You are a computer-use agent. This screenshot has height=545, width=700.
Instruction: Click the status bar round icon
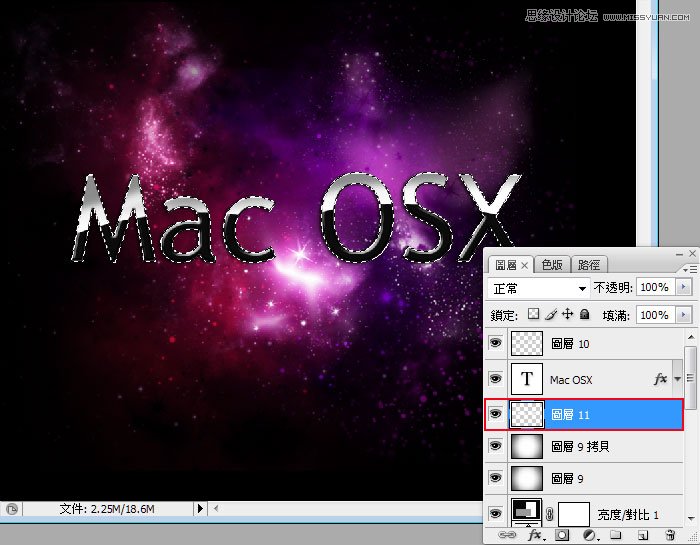click(12, 509)
